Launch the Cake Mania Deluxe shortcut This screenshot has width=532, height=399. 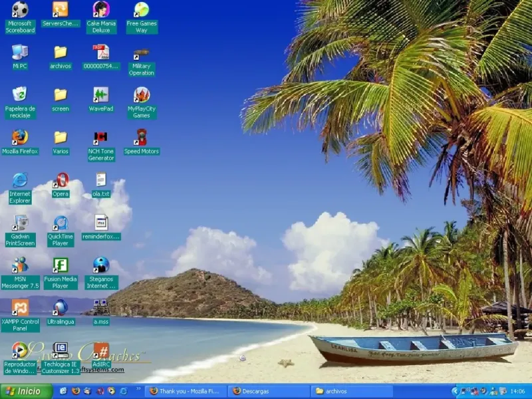click(101, 17)
